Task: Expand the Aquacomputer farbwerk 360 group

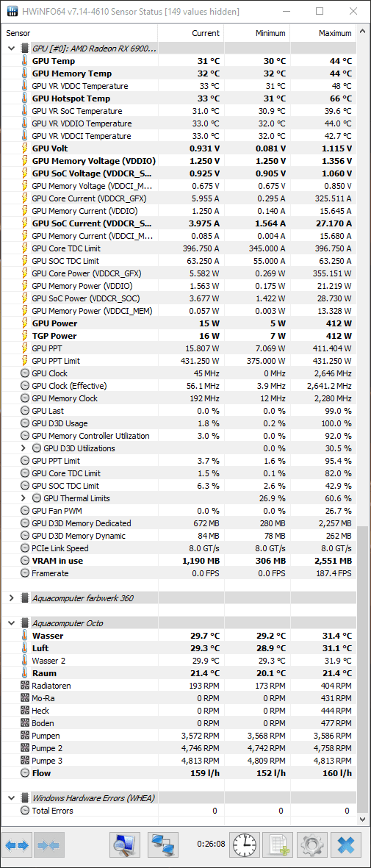Action: pyautogui.click(x=11, y=598)
